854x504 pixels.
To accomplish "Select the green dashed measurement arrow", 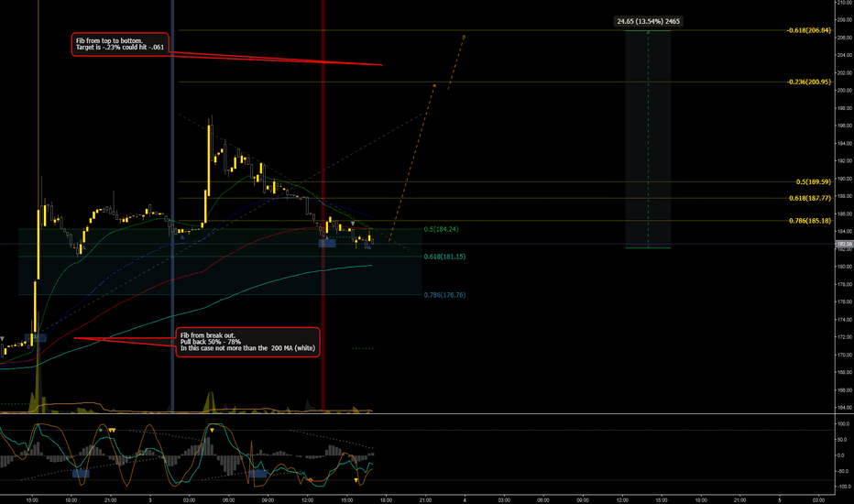I will tap(648, 139).
